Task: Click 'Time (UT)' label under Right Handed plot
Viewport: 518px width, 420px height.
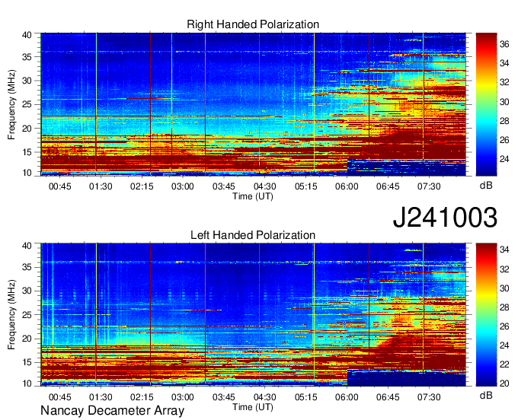Action: point(253,196)
